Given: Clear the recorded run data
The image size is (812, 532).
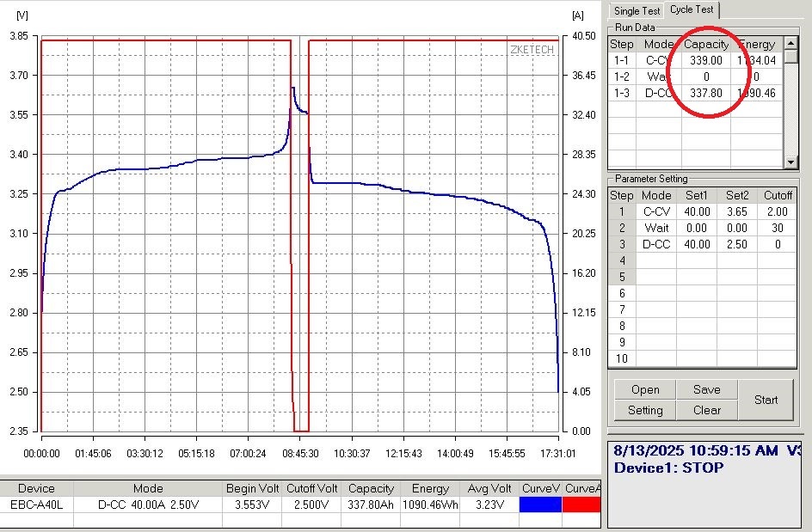Looking at the screenshot, I should [x=707, y=410].
